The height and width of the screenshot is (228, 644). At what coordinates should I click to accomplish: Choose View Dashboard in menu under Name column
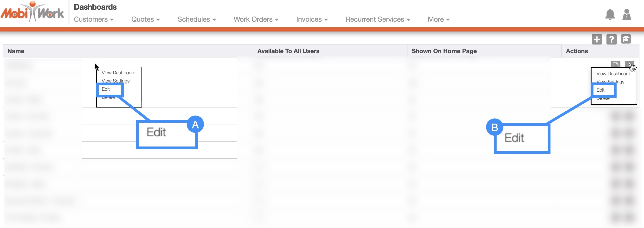(x=118, y=73)
